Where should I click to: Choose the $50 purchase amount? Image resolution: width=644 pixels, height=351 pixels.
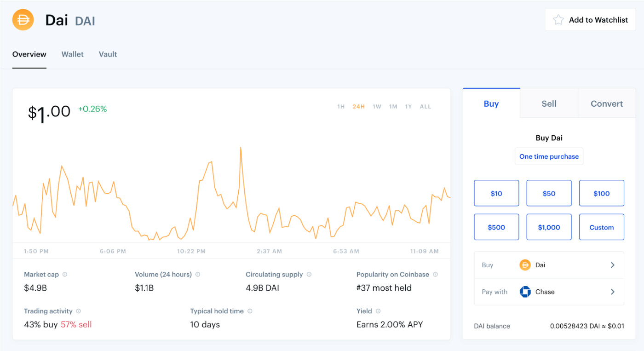[549, 193]
